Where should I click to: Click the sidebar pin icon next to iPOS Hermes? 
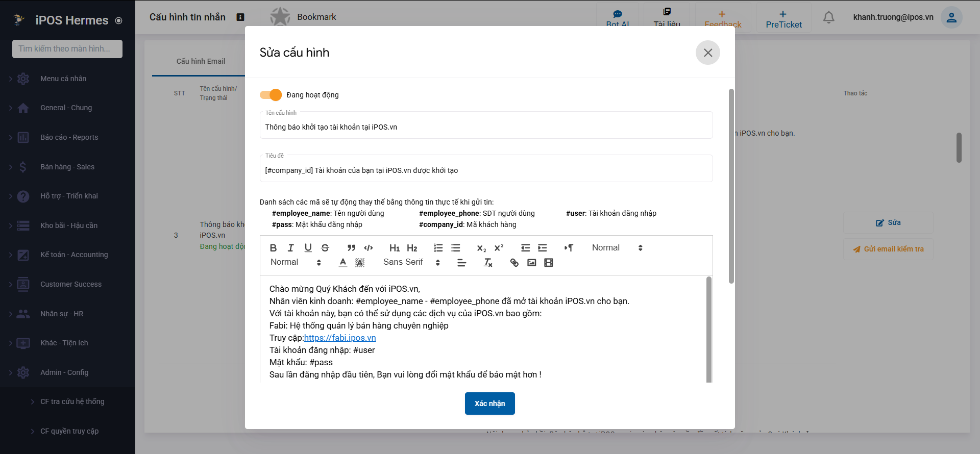(x=118, y=20)
